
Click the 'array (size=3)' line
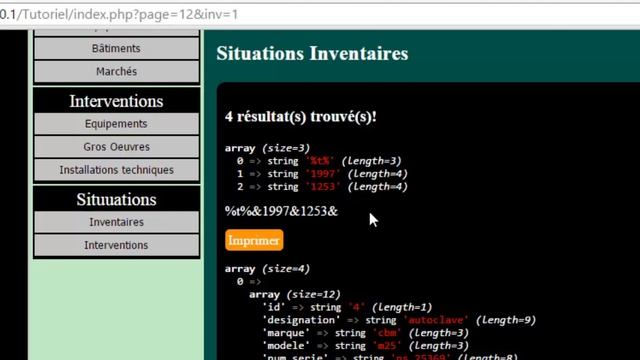267,148
